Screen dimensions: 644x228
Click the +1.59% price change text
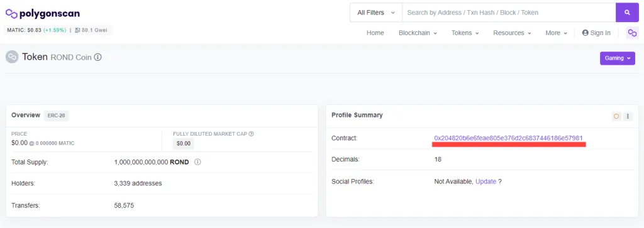[x=55, y=30]
